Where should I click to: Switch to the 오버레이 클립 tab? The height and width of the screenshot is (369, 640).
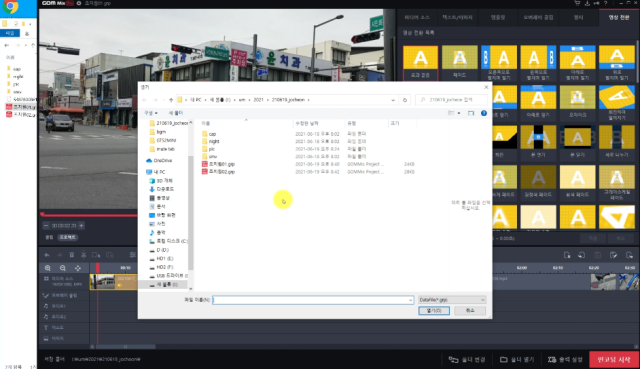tap(538, 18)
